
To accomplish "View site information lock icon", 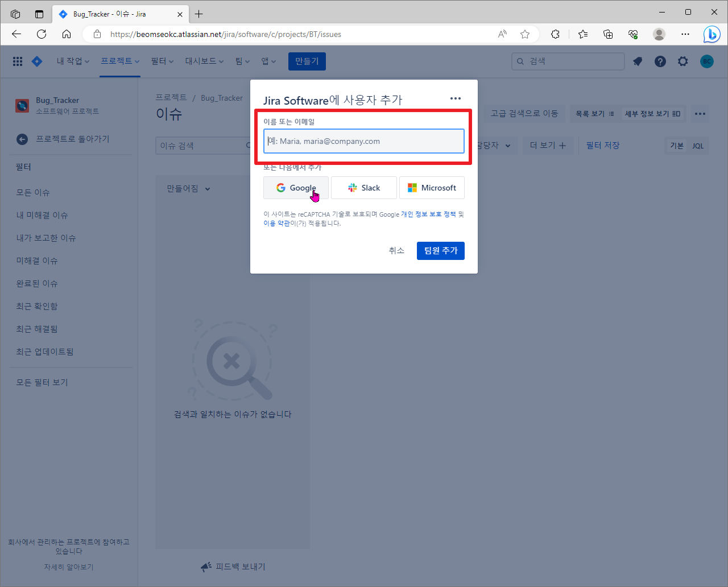I will pyautogui.click(x=97, y=34).
